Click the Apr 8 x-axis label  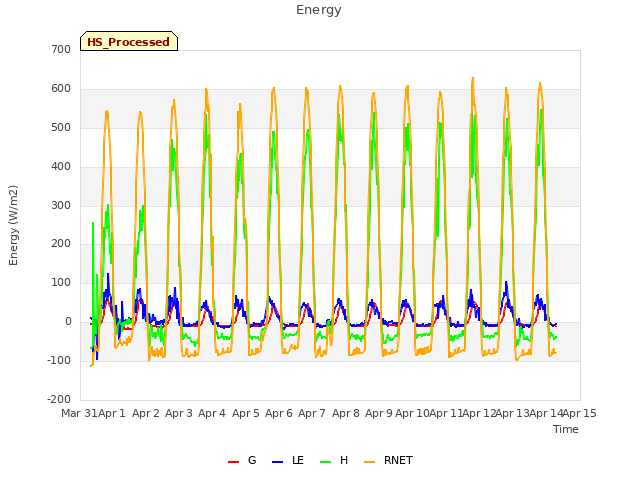(x=346, y=413)
